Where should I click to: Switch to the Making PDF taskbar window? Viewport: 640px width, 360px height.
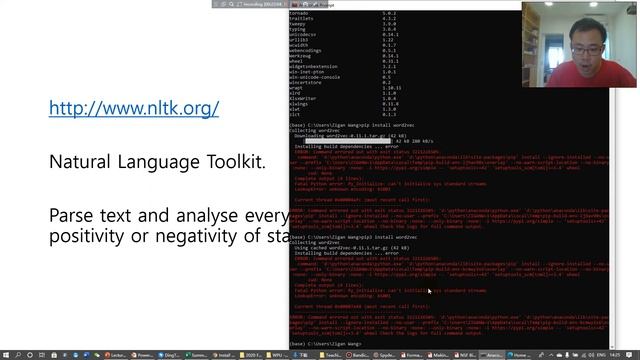click(439, 355)
